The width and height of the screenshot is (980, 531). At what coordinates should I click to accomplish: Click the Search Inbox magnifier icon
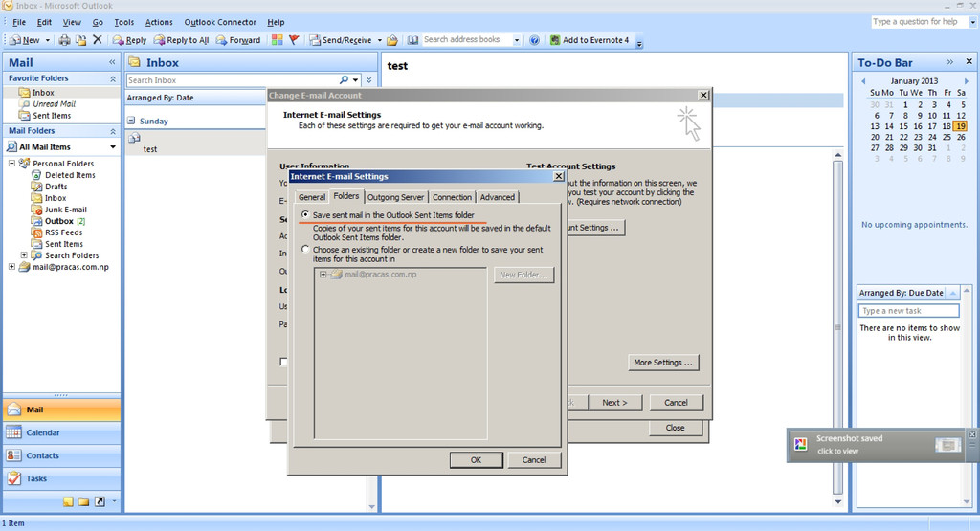[x=344, y=80]
